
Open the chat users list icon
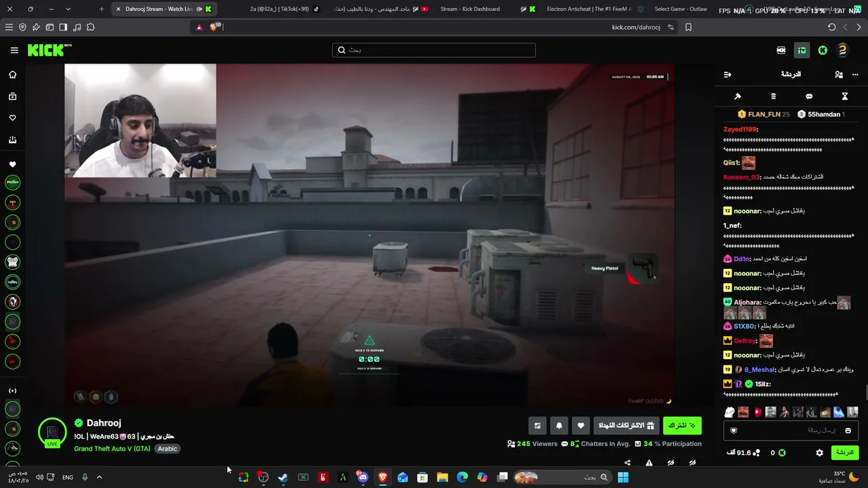(x=839, y=75)
